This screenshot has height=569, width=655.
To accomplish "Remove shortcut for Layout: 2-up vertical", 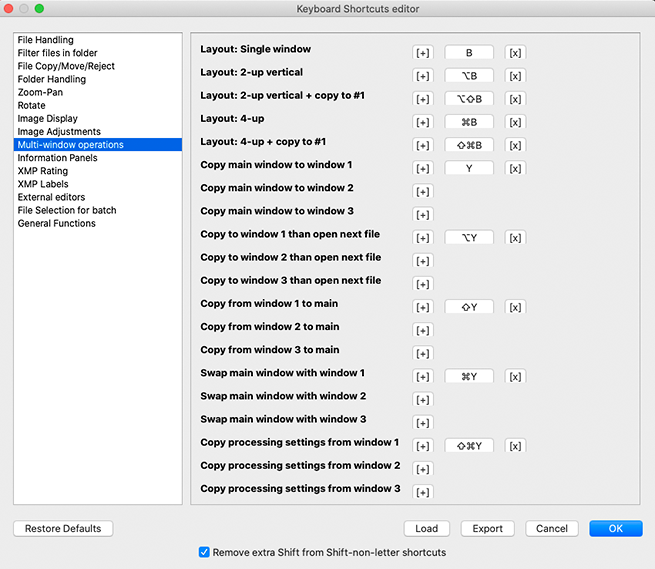I will tap(515, 75).
